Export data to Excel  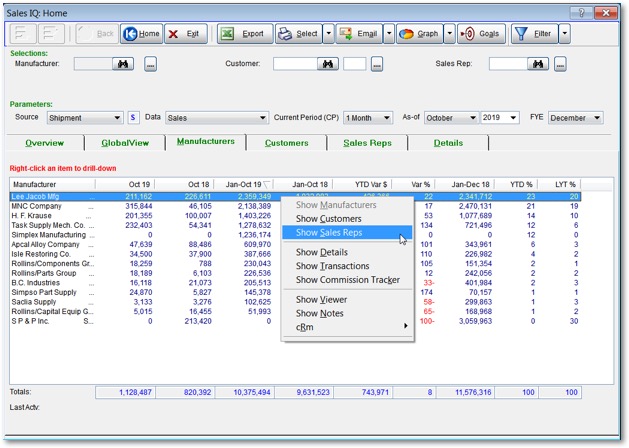245,34
